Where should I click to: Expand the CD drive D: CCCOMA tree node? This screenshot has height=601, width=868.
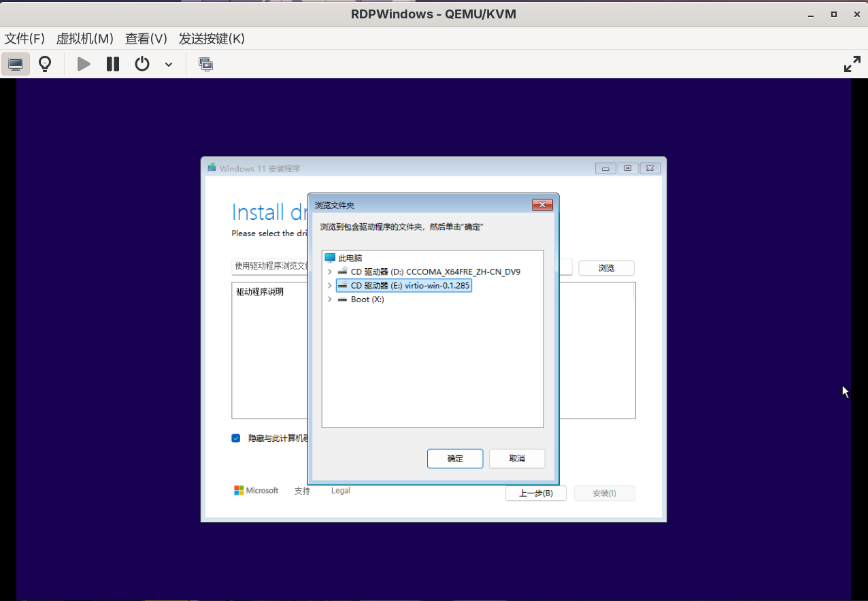[330, 272]
